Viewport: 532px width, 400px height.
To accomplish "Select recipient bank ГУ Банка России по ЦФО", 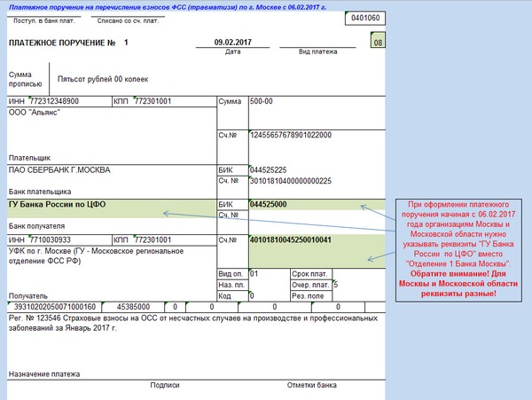I will pyautogui.click(x=58, y=204).
